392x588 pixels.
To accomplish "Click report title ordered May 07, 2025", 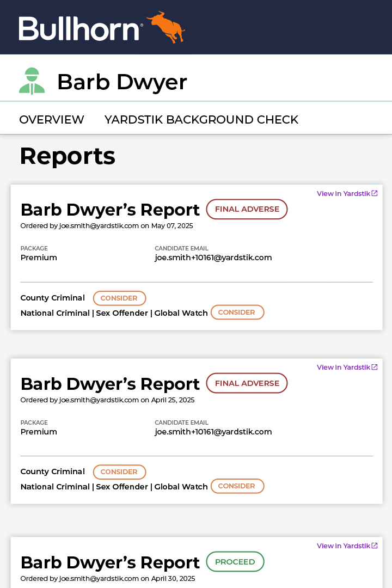I will [110, 210].
